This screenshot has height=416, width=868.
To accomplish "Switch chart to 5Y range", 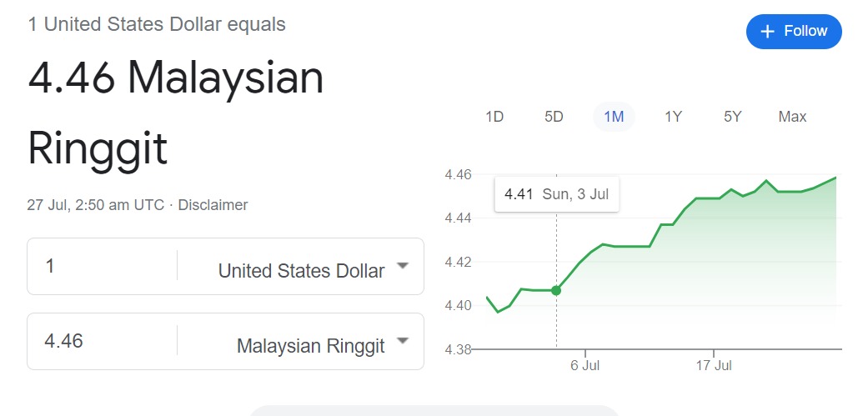I will (x=732, y=117).
